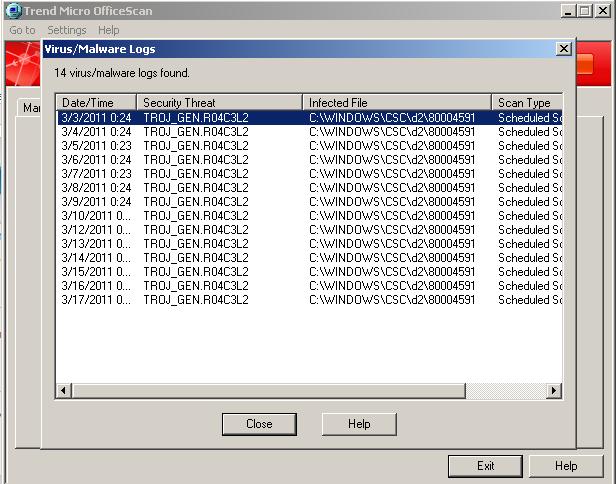Image resolution: width=616 pixels, height=484 pixels.
Task: Select the log entry dated 3/12/2011
Action: click(x=310, y=230)
